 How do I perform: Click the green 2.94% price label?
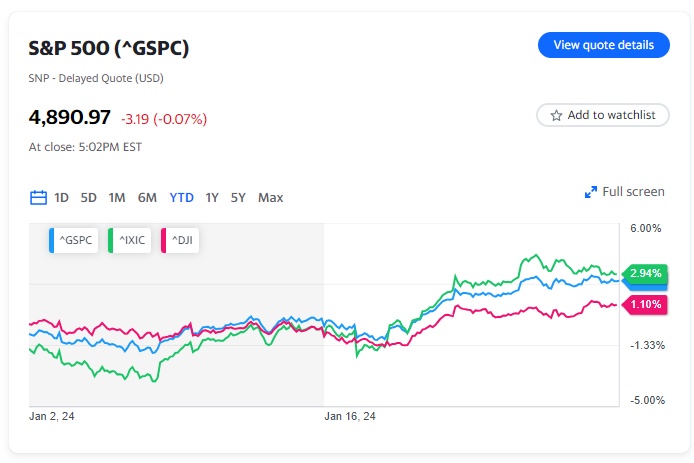(x=645, y=273)
